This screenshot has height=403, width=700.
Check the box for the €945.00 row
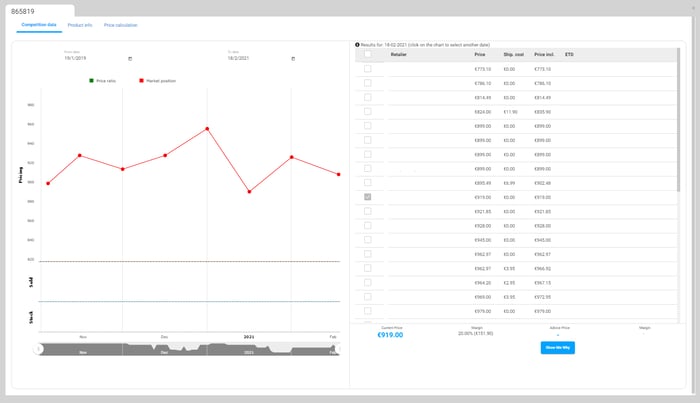click(367, 240)
